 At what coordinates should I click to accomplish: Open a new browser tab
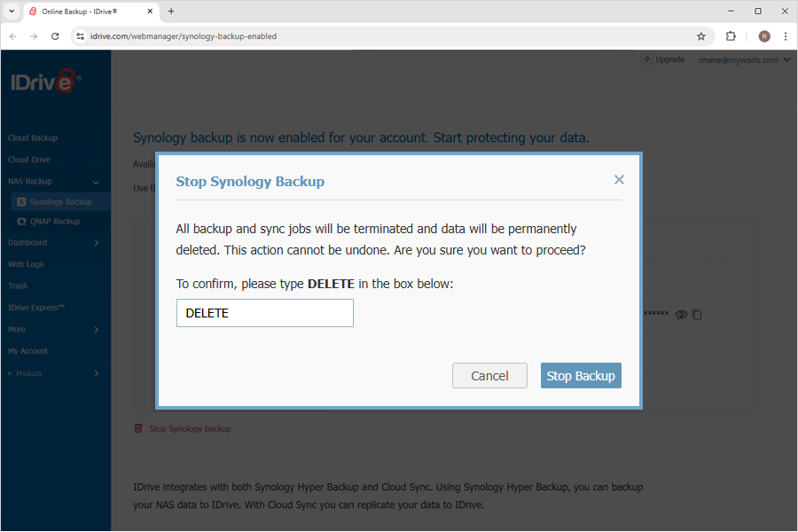[x=171, y=12]
